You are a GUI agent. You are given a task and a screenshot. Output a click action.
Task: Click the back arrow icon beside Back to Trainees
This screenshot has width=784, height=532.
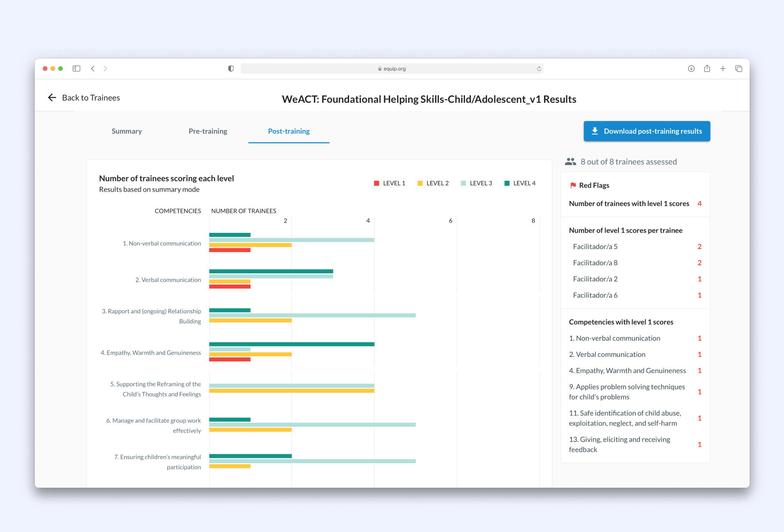pyautogui.click(x=52, y=97)
